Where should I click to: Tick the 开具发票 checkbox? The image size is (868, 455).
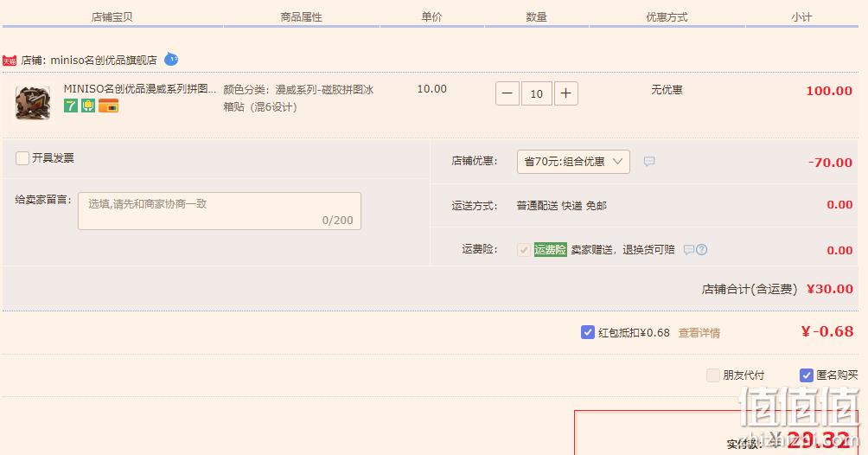(22, 158)
